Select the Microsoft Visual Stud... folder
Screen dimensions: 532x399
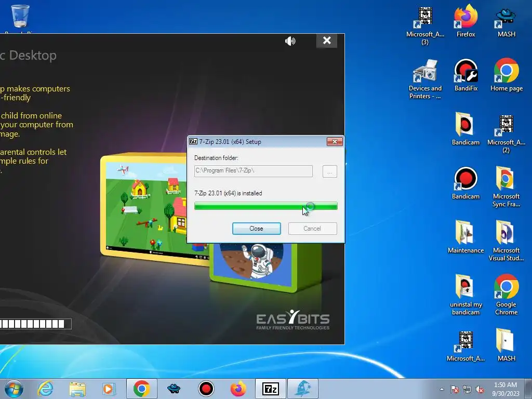[x=506, y=241]
